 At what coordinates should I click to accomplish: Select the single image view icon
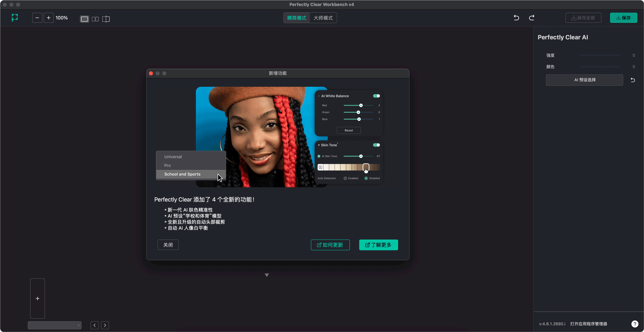85,19
